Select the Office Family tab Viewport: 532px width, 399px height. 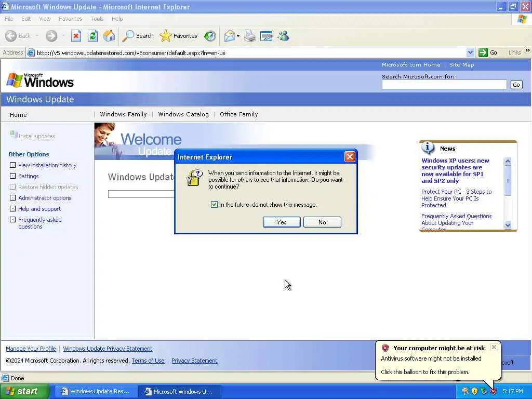239,114
